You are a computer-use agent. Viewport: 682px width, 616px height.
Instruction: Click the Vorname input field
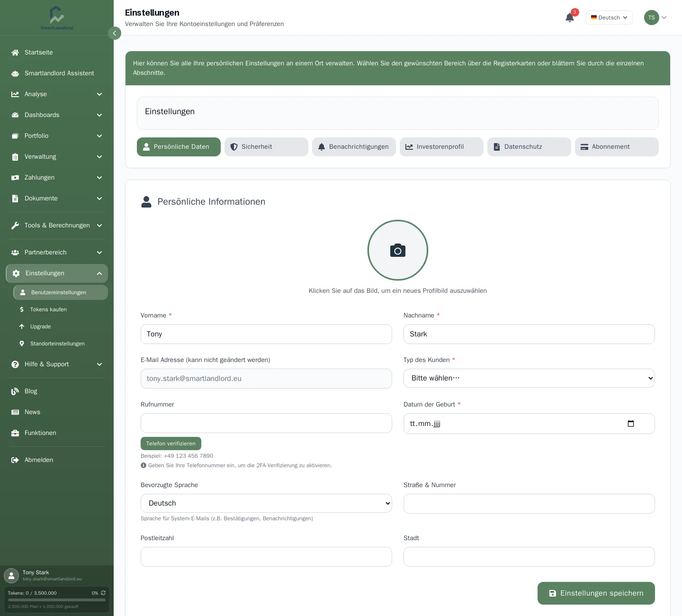pyautogui.click(x=266, y=334)
